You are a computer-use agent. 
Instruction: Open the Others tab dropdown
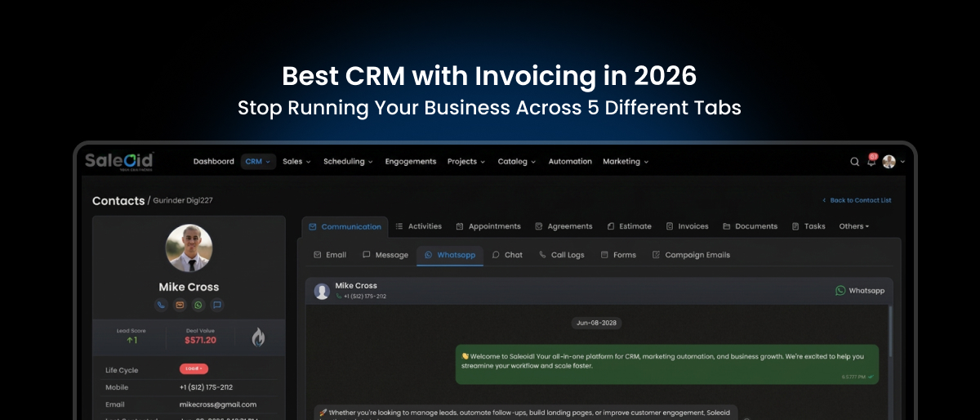[x=854, y=226]
